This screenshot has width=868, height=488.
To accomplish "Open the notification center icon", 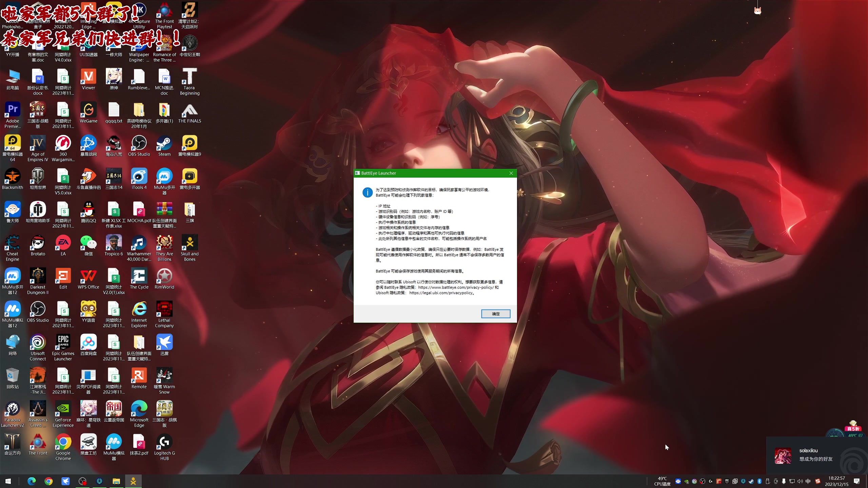I will click(x=857, y=481).
